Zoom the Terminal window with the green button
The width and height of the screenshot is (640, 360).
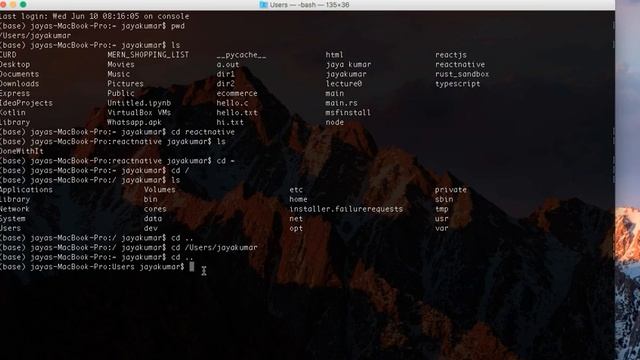point(23,4)
